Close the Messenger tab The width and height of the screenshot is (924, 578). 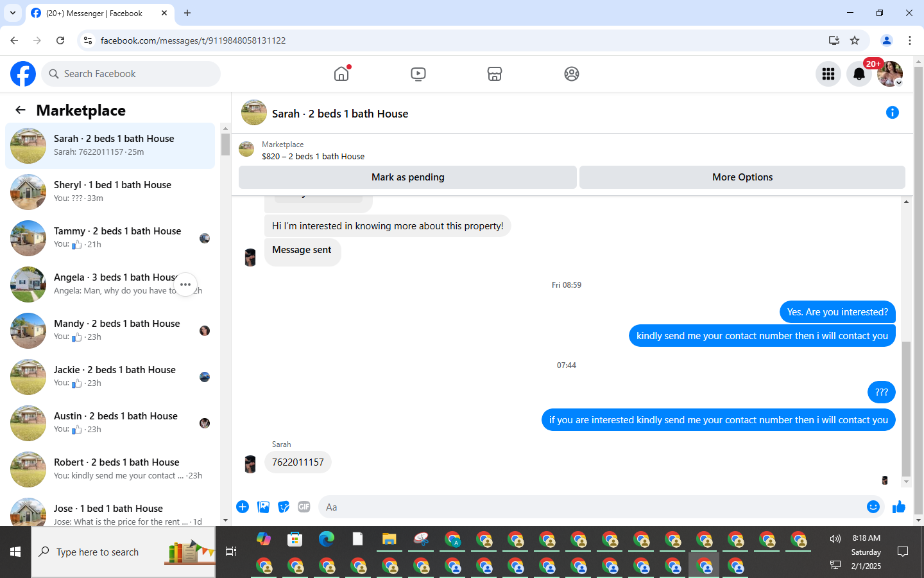click(x=164, y=13)
